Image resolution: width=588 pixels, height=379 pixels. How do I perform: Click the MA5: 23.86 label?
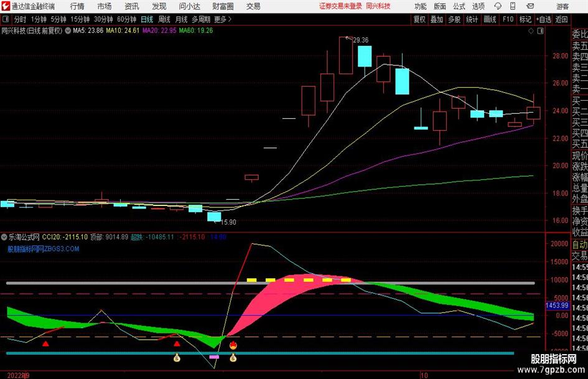coord(88,30)
